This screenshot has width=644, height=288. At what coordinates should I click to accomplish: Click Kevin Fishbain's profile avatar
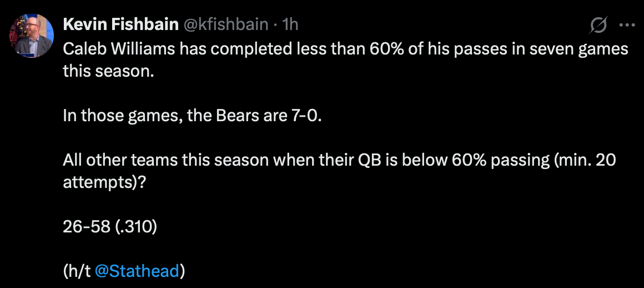[31, 36]
